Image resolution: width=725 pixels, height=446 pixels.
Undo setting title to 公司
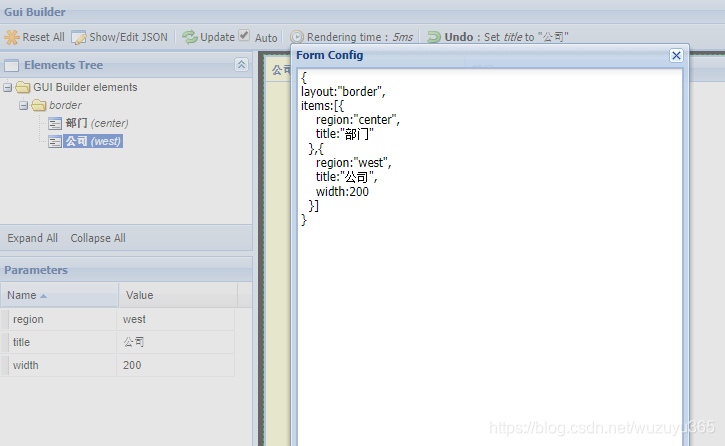(x=498, y=37)
